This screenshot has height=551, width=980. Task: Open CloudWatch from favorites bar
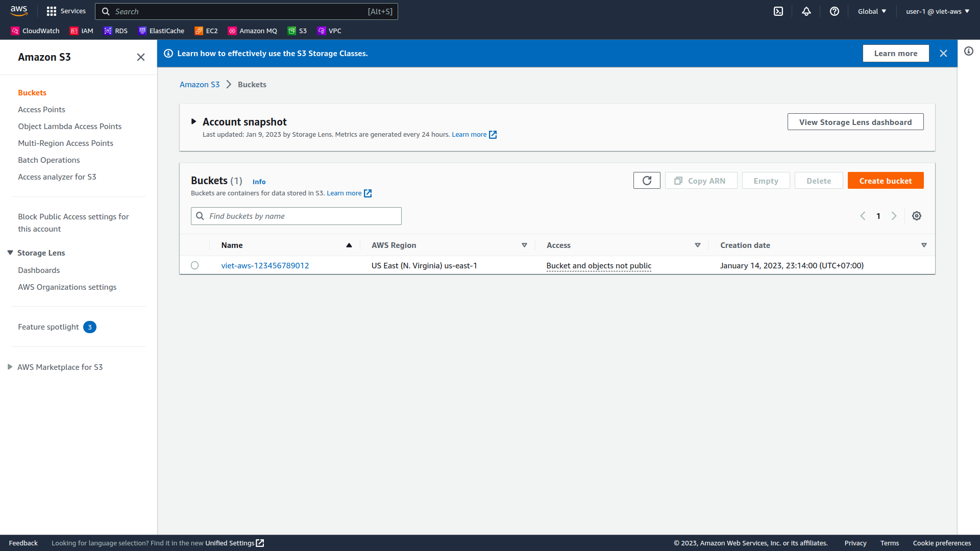point(35,31)
